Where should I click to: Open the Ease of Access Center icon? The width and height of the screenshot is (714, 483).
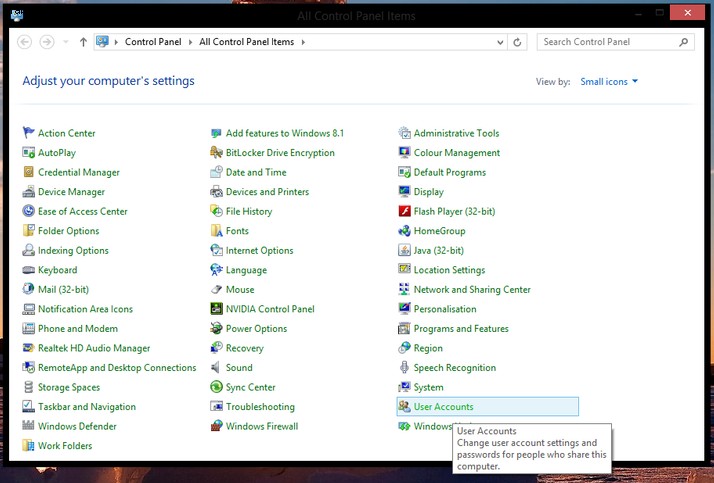(28, 211)
